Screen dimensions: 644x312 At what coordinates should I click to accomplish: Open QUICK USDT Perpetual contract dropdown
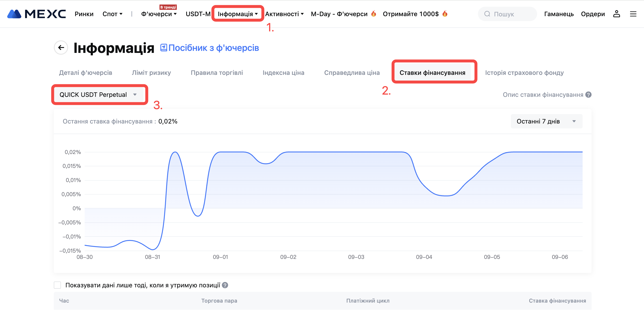pyautogui.click(x=99, y=95)
